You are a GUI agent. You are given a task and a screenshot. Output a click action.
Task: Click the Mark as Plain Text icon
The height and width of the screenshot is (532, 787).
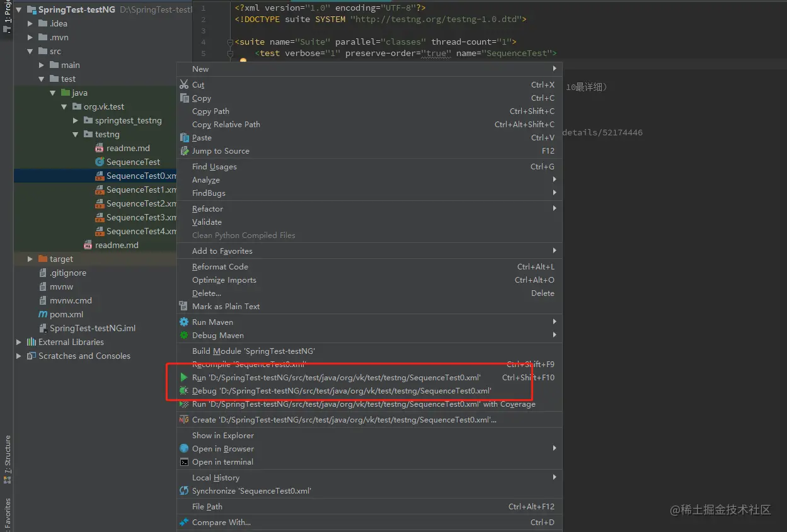tap(184, 306)
